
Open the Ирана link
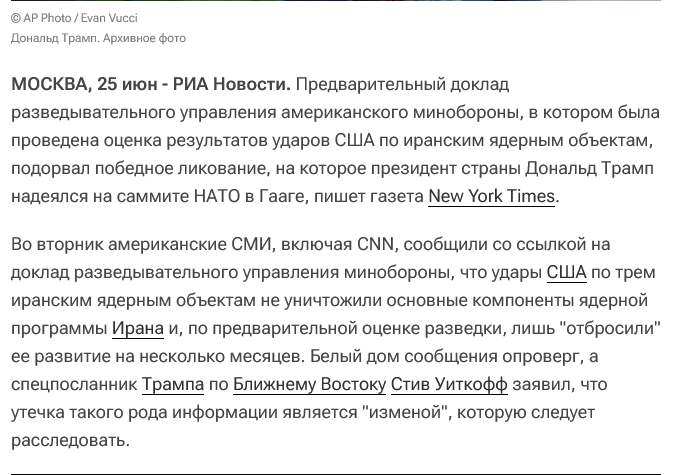point(138,328)
